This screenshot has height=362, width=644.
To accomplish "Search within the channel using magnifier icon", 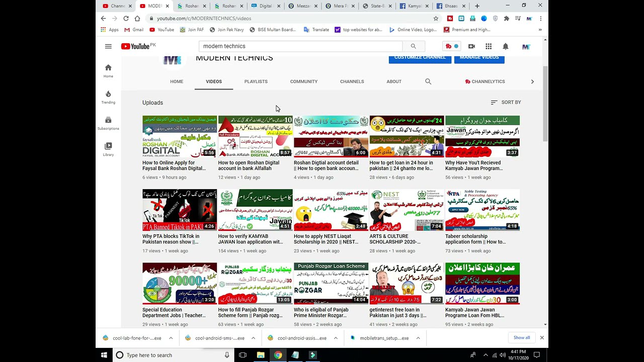I will (x=428, y=81).
